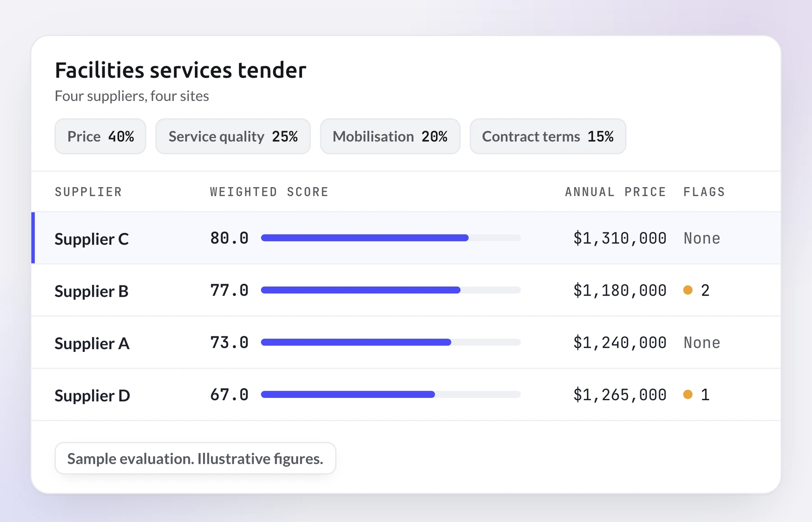Click the $1,310,000 annual price
The image size is (812, 522).
pyautogui.click(x=620, y=238)
